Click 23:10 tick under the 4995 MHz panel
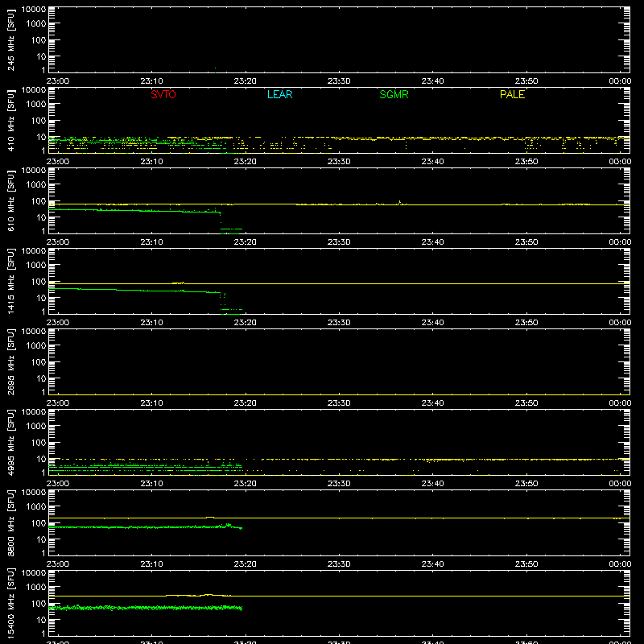The height and width of the screenshot is (644, 644). pos(151,484)
